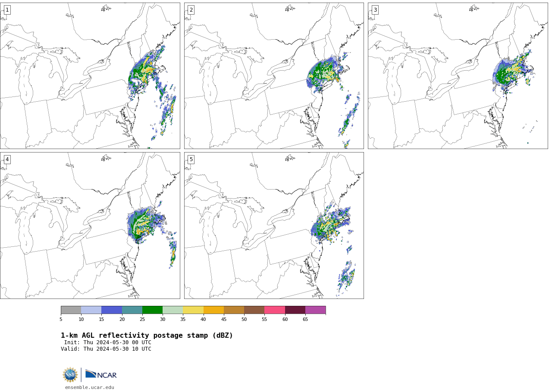
Task: Click the 'Valid: Thu 2024-05-30 10 UTC' text
Action: tap(106, 349)
